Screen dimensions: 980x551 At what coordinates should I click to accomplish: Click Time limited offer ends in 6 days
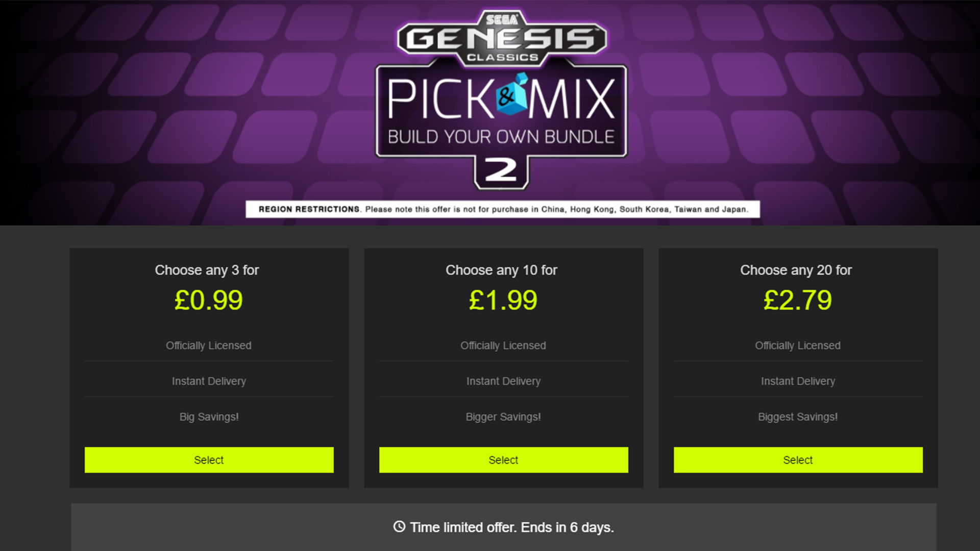click(511, 527)
